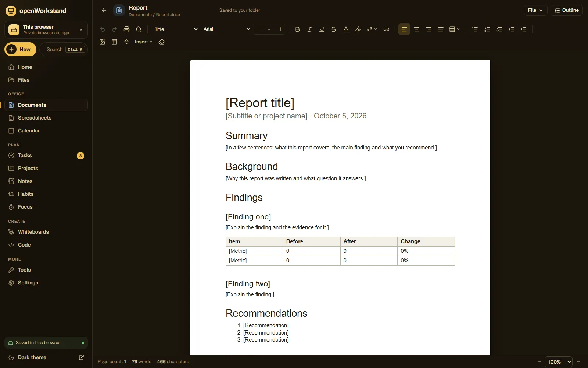This screenshot has height=368, width=588.
Task: Start a bulleted list
Action: click(x=475, y=29)
